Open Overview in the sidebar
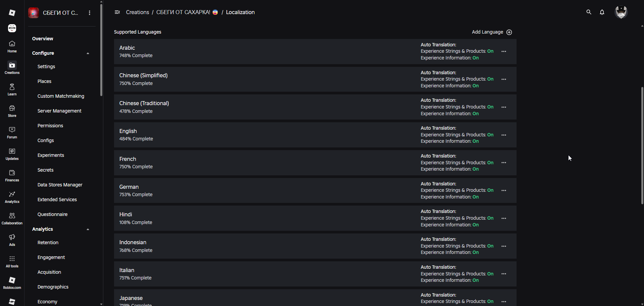The height and width of the screenshot is (306, 644). tap(43, 39)
